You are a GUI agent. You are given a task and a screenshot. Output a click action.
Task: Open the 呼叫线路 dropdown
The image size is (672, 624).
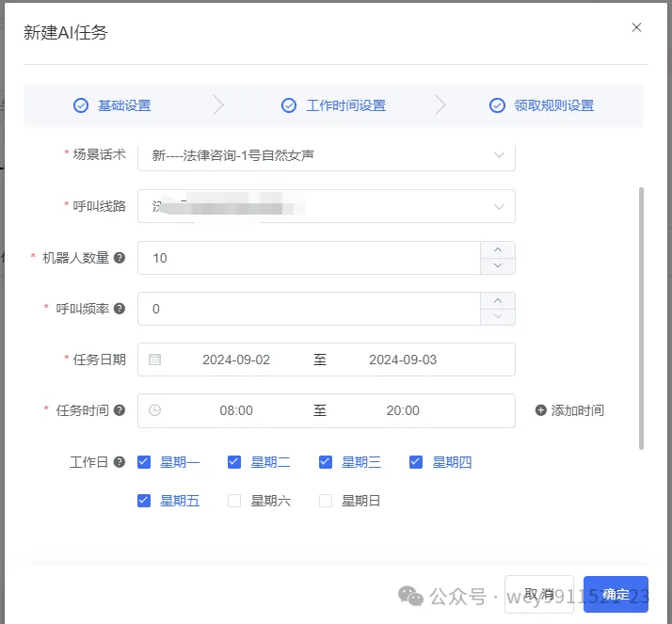pyautogui.click(x=327, y=206)
